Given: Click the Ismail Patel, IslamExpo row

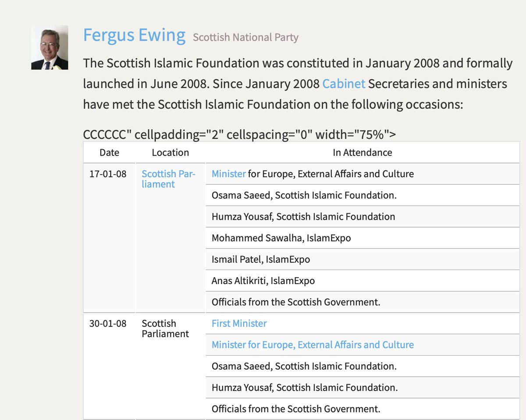Looking at the screenshot, I should (x=362, y=260).
